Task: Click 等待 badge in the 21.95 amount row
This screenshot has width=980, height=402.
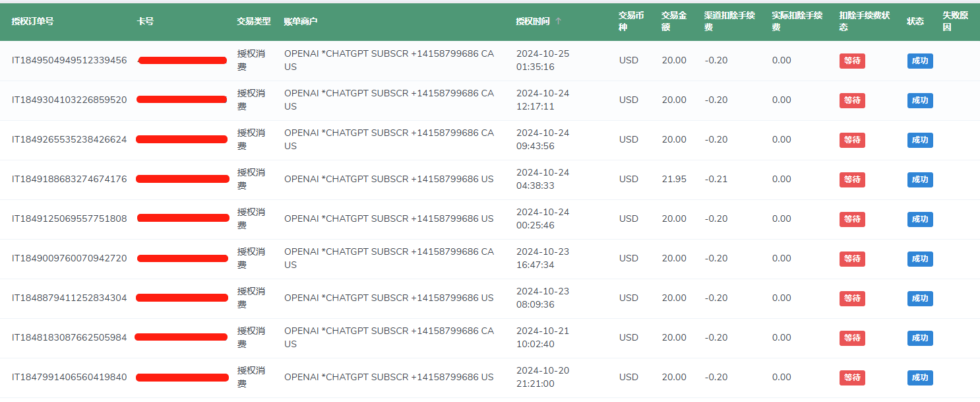Action: [852, 180]
